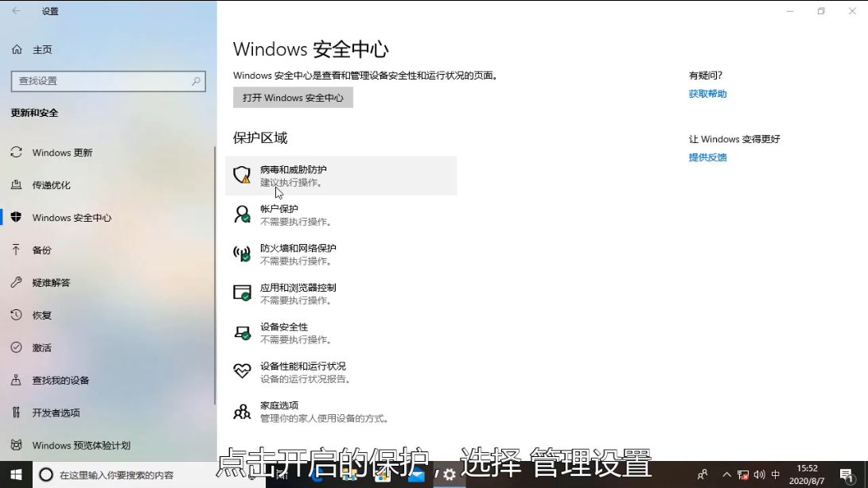Click the network status tray icon
This screenshot has height=488, width=868.
tap(742, 474)
